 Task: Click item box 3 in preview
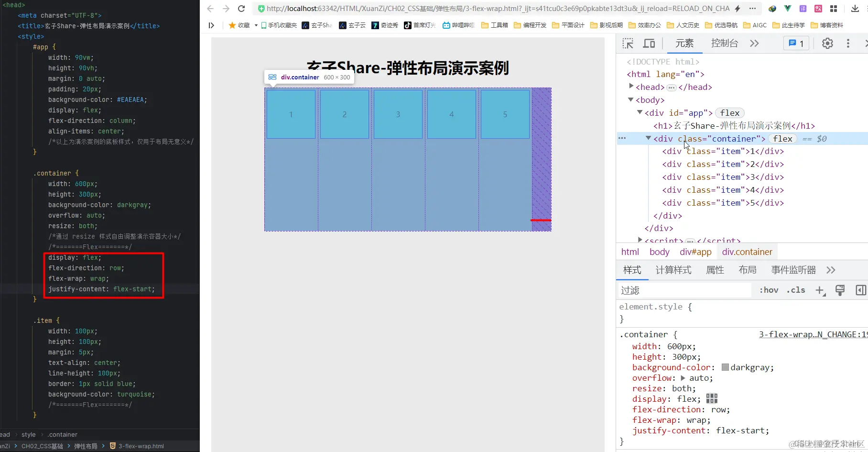pos(398,114)
